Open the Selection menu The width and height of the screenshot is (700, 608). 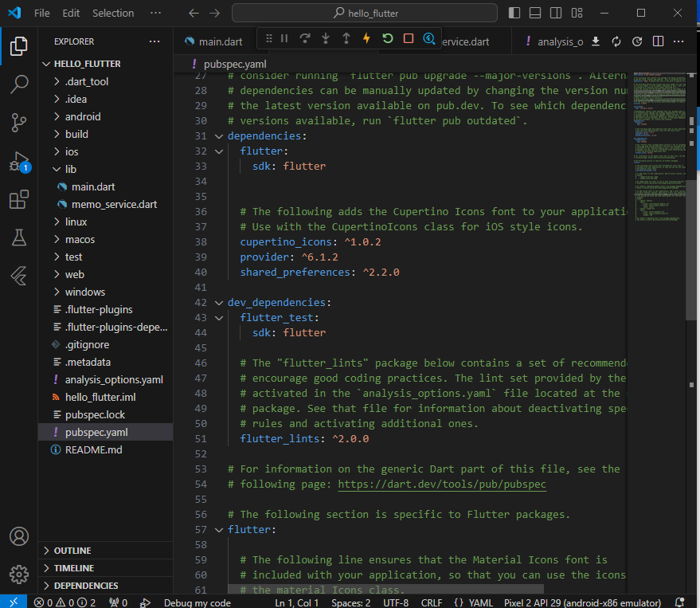point(113,13)
